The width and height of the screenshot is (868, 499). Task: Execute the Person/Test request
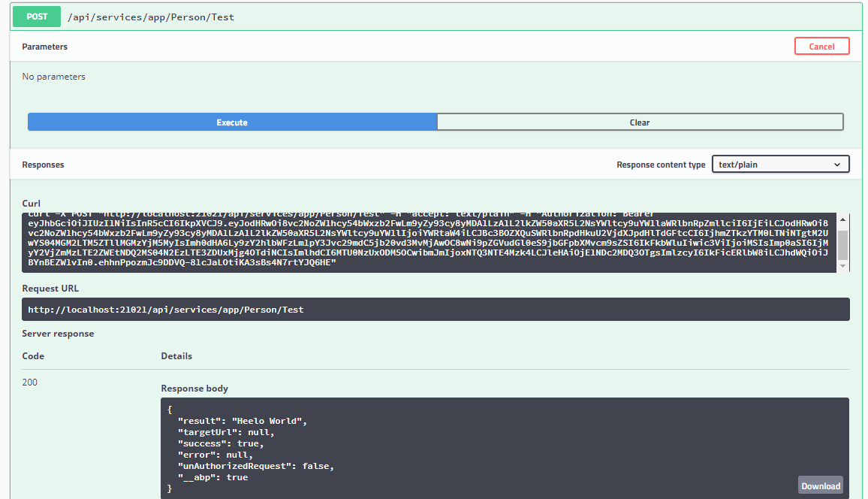click(x=232, y=122)
